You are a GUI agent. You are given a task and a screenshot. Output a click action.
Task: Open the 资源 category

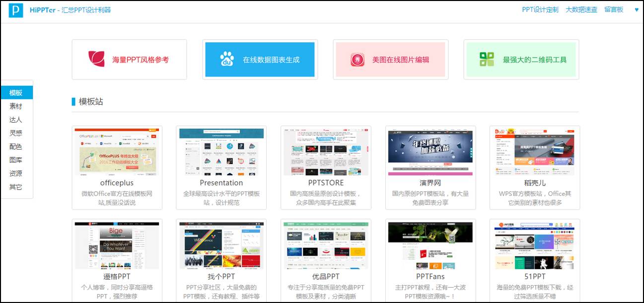[16, 173]
